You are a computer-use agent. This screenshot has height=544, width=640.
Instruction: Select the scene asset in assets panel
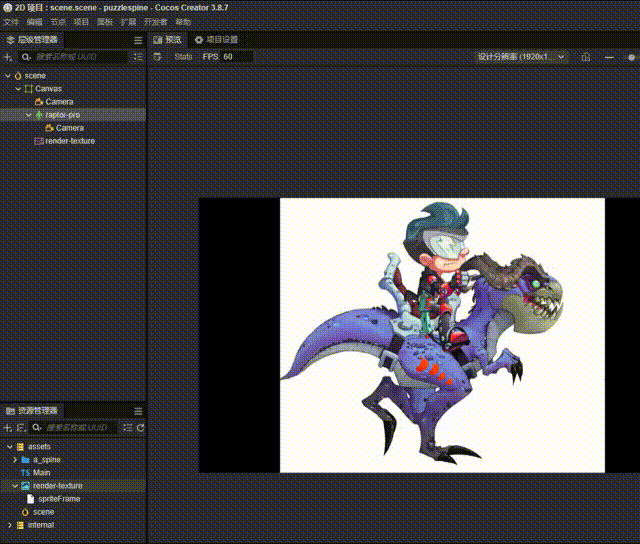[x=73, y=512]
